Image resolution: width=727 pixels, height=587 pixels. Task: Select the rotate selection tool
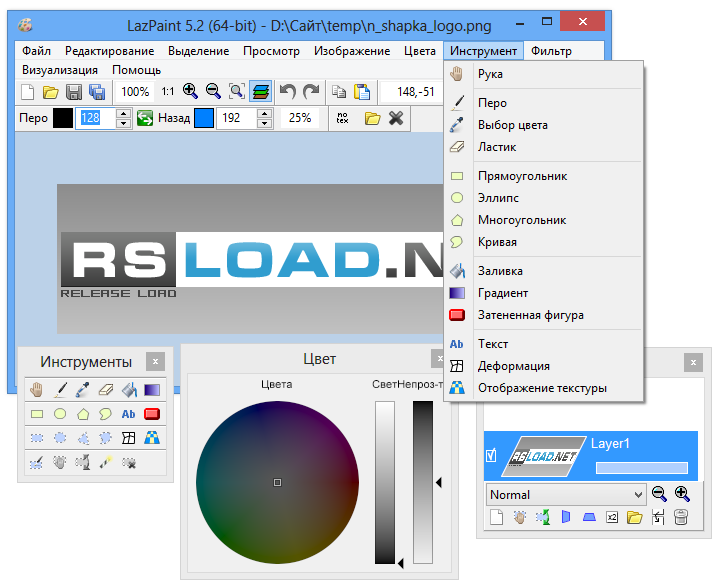pos(83,462)
